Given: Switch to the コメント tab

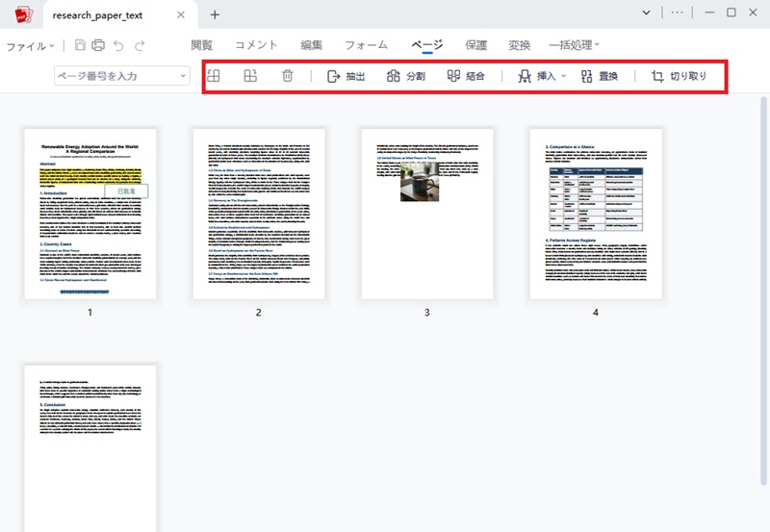Looking at the screenshot, I should tap(256, 45).
